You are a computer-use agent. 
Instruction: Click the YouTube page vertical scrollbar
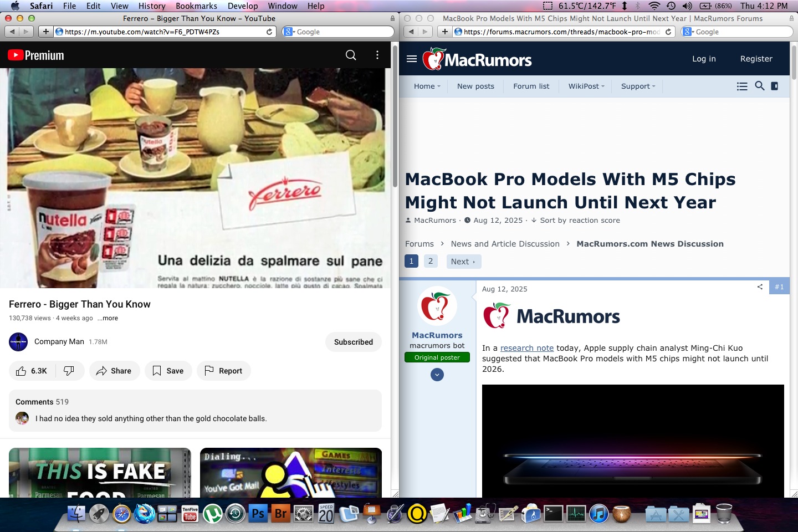click(395, 116)
